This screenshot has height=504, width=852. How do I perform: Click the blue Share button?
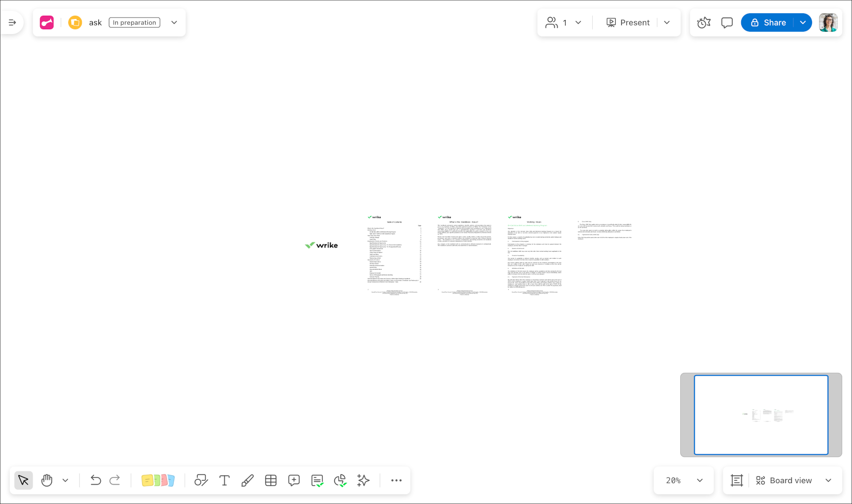pyautogui.click(x=768, y=22)
